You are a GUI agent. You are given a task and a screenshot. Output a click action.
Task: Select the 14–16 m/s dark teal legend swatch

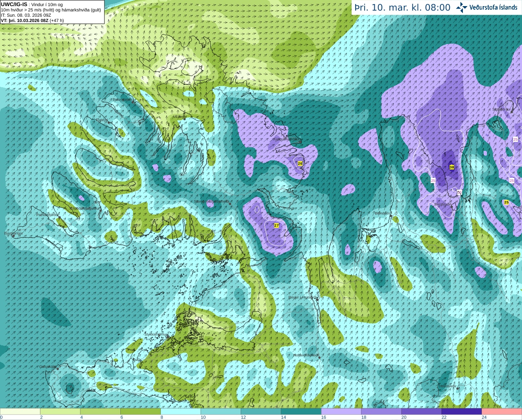tap(301, 411)
